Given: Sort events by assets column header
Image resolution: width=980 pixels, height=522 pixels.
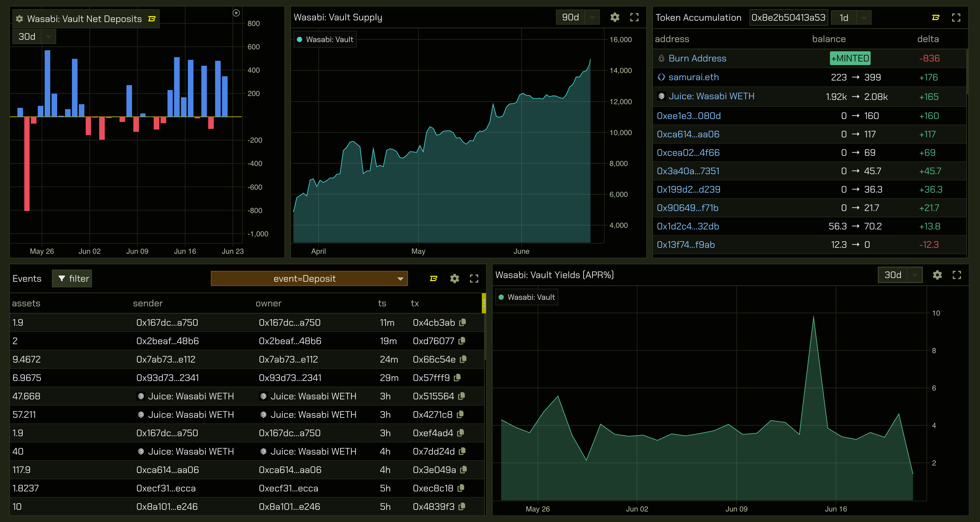Looking at the screenshot, I should 26,303.
